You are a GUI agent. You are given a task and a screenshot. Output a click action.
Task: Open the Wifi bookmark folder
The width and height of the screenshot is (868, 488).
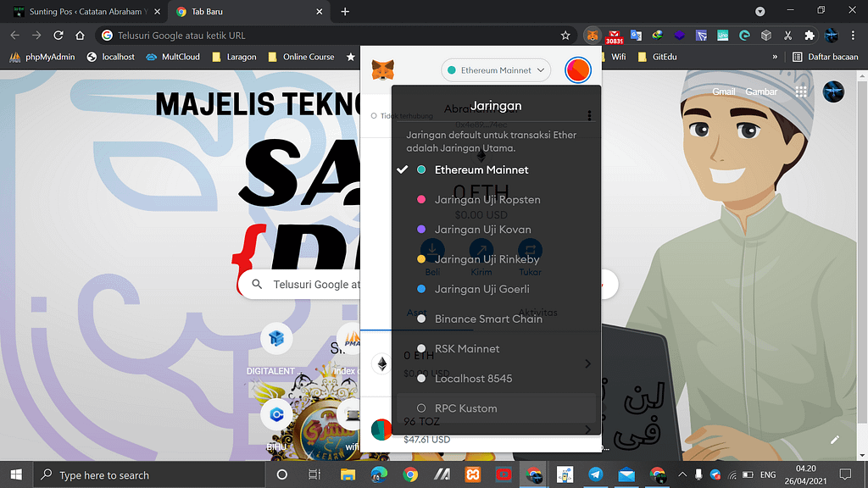615,57
